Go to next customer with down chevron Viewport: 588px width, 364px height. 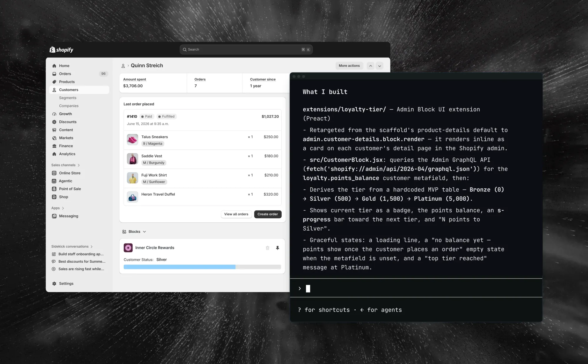[x=380, y=66]
